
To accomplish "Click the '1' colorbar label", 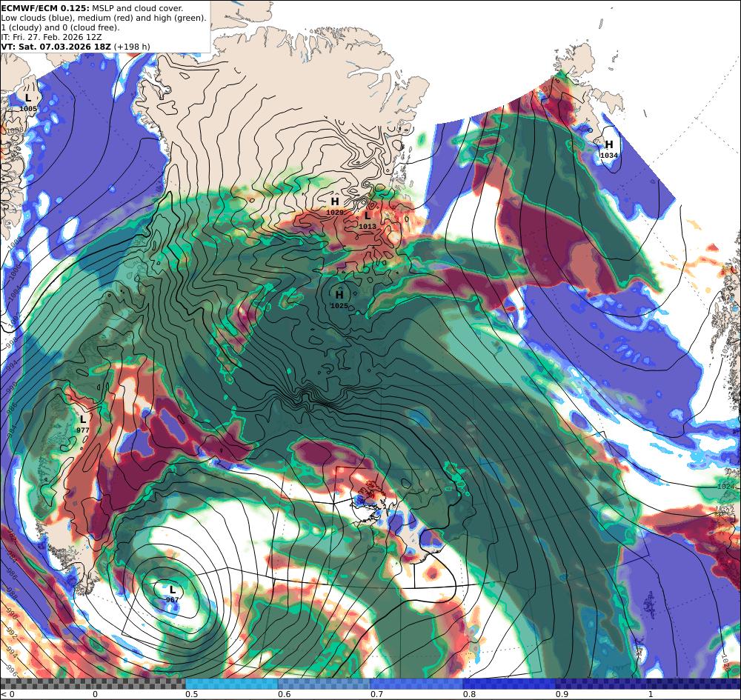I will pos(651,694).
